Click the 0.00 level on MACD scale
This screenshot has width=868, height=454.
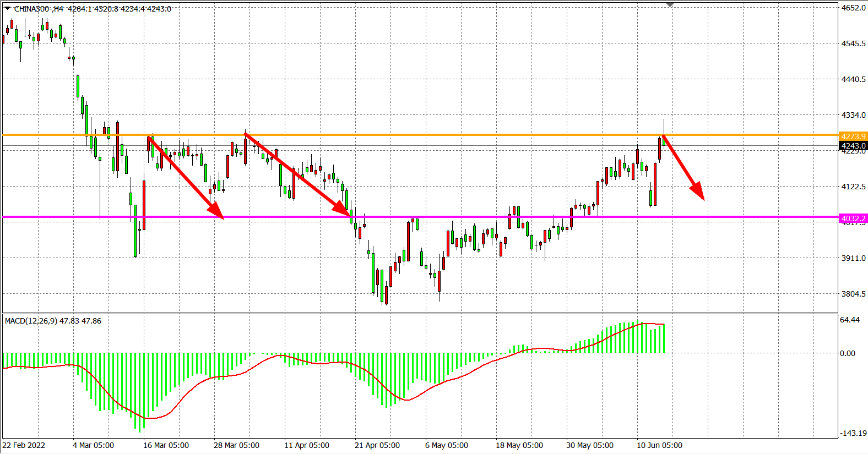click(848, 353)
